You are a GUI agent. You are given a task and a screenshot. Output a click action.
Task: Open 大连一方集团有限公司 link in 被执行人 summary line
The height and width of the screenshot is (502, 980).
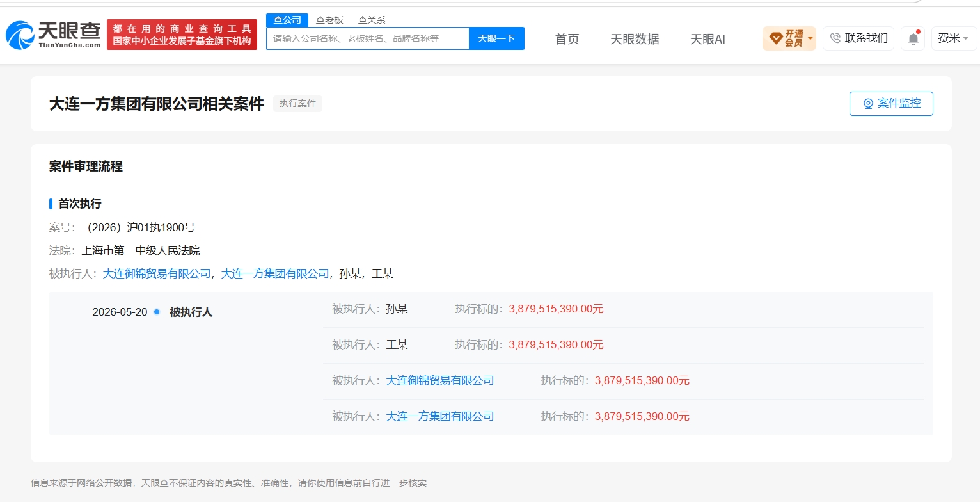point(275,273)
